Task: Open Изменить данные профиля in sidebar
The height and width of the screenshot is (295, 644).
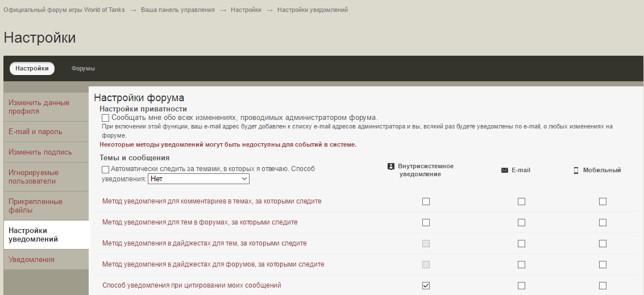Action: tap(39, 107)
